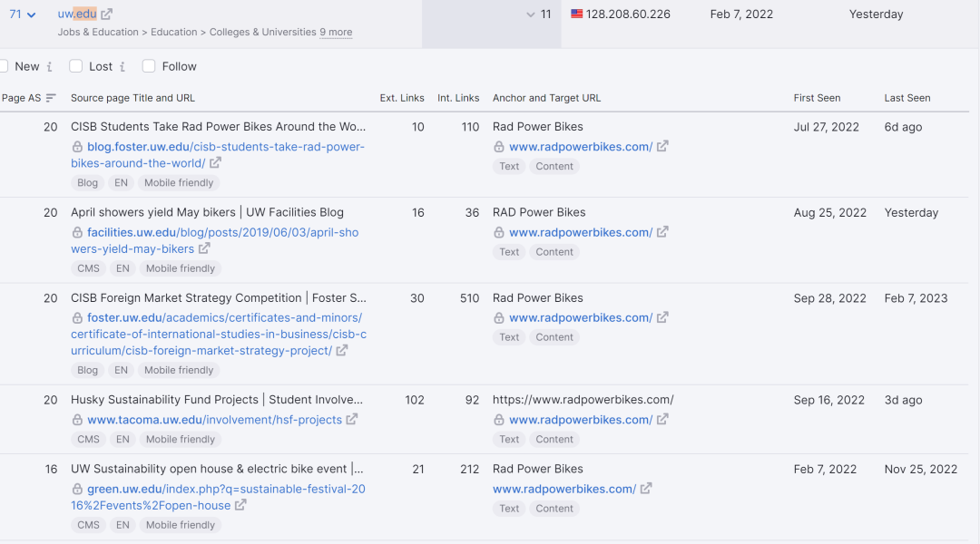Click lock icon beside www.tacoma.uw.edu

click(x=77, y=420)
